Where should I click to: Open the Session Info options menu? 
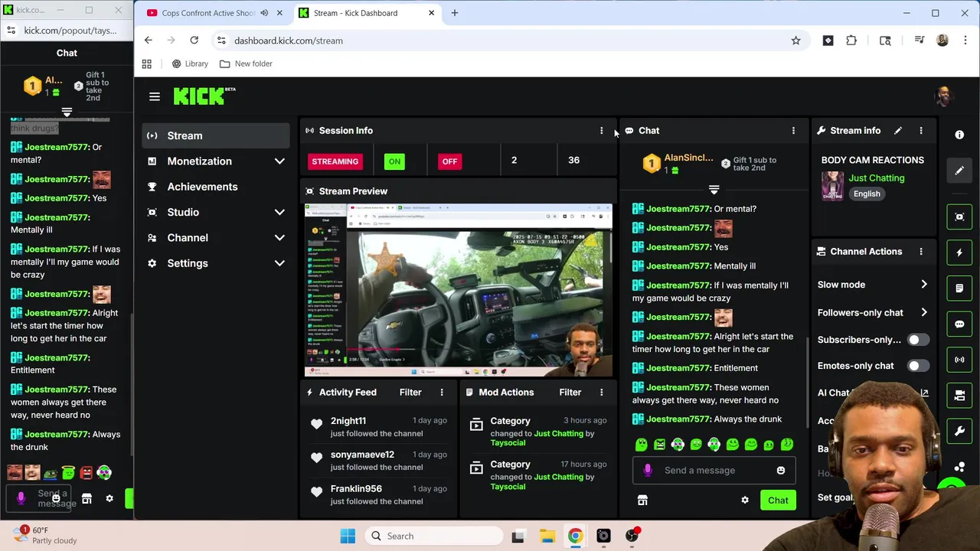point(601,131)
